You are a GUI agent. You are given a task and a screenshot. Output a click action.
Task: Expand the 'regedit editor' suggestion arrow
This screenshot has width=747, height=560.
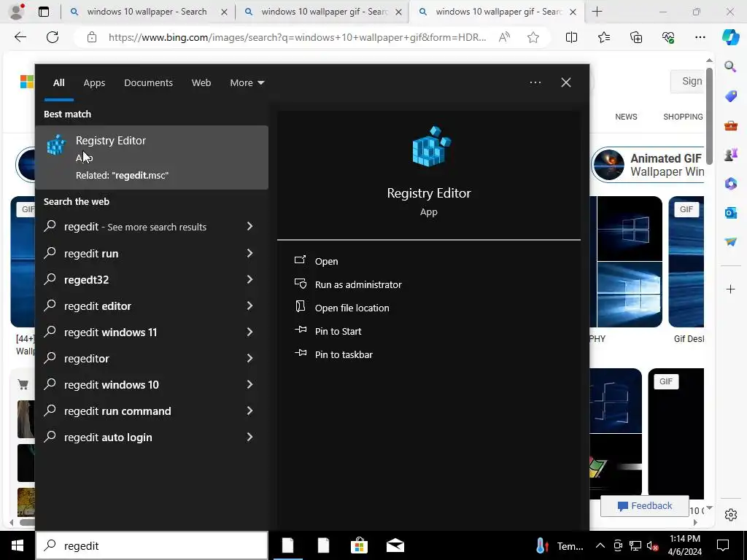click(x=249, y=306)
